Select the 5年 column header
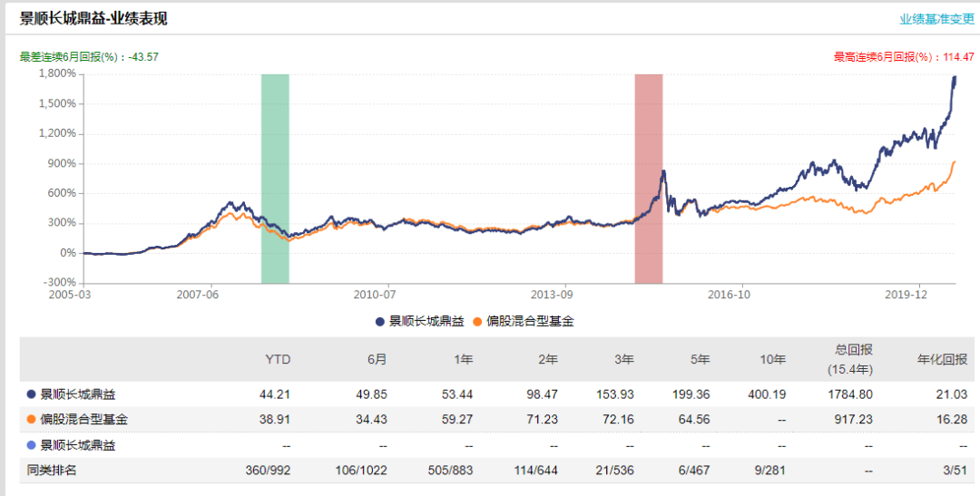This screenshot has width=980, height=496. (700, 359)
